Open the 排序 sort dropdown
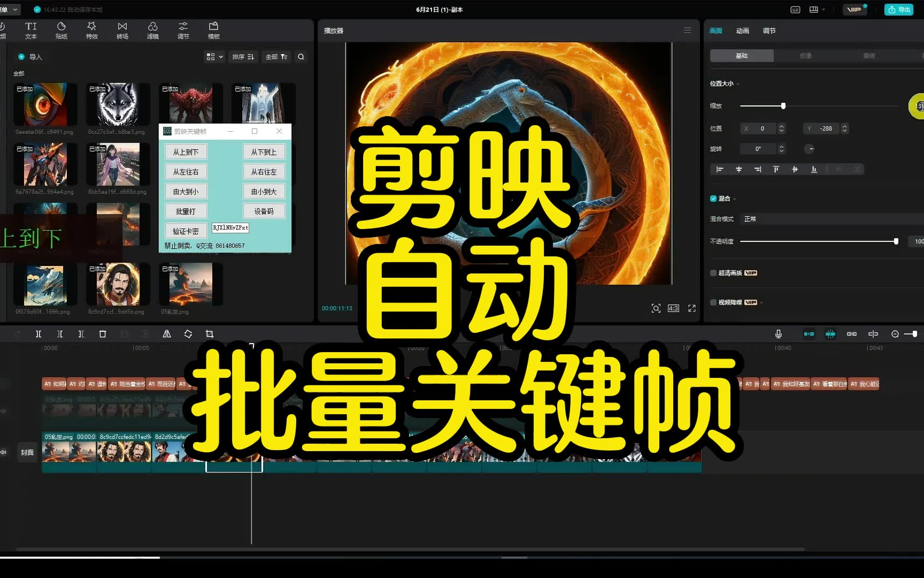Screen dimensions: 924x578 coord(243,57)
